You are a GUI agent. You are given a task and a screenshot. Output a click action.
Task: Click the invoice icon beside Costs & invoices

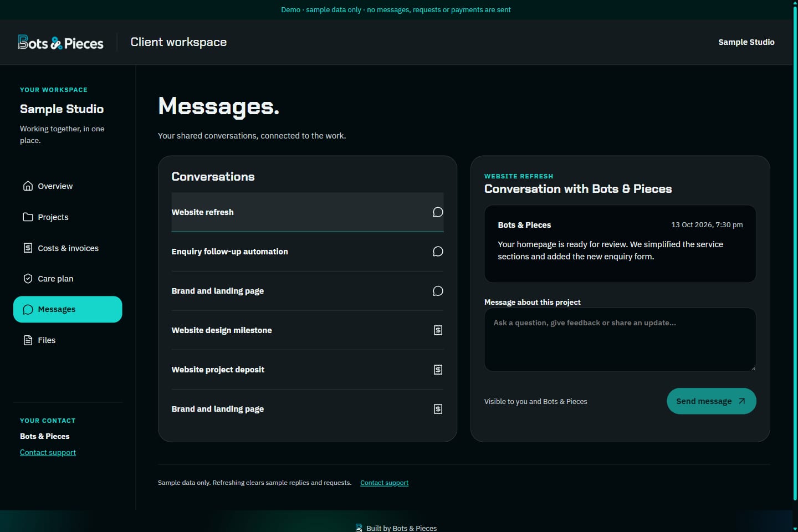point(28,248)
